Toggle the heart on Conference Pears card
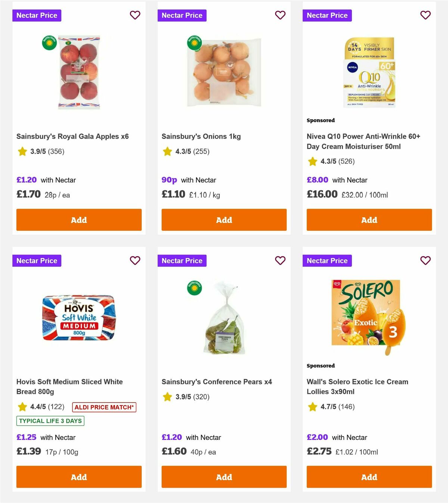448x503 pixels. 280,261
